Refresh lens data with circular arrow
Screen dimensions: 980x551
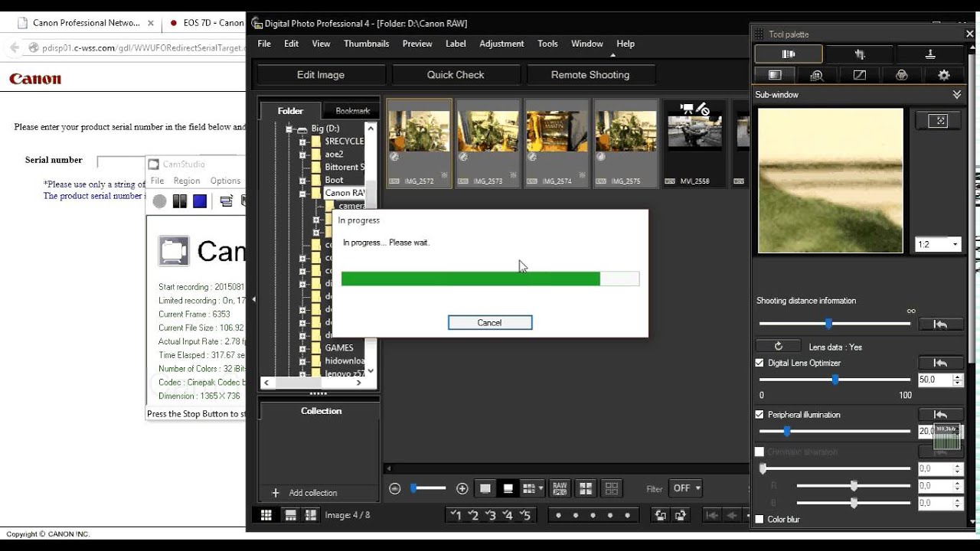click(779, 346)
